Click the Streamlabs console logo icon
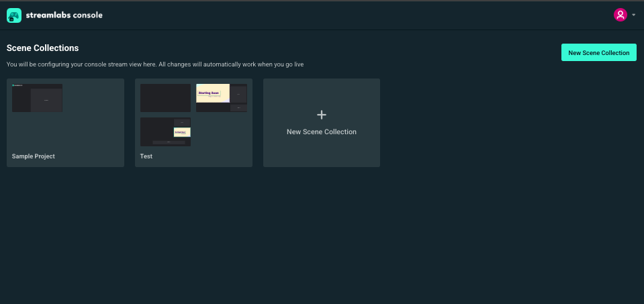Viewport: 644px width, 304px height. (14, 15)
